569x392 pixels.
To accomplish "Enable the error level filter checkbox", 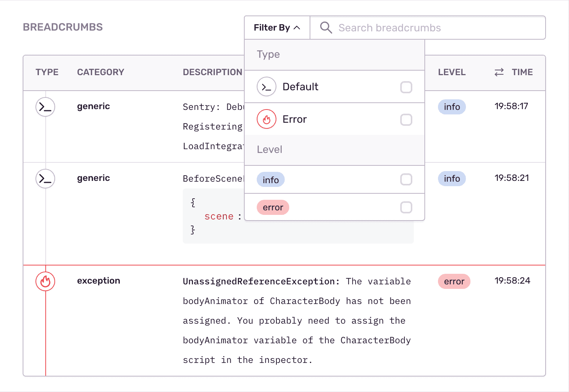I will [406, 207].
